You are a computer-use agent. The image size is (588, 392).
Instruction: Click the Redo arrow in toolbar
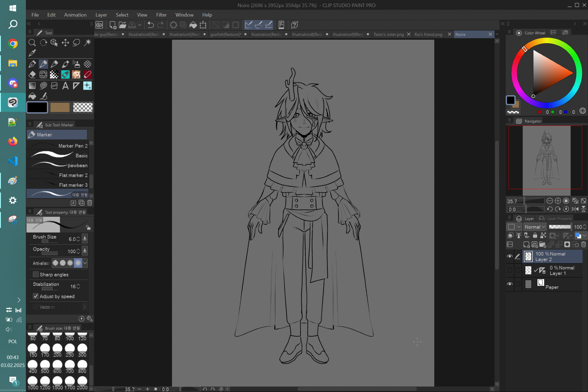(x=161, y=25)
